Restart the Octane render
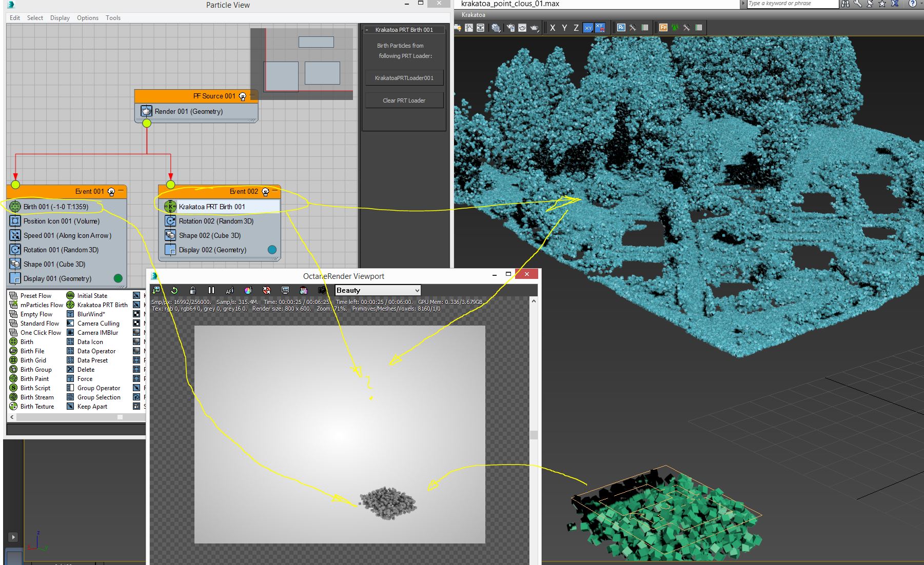 click(x=174, y=290)
